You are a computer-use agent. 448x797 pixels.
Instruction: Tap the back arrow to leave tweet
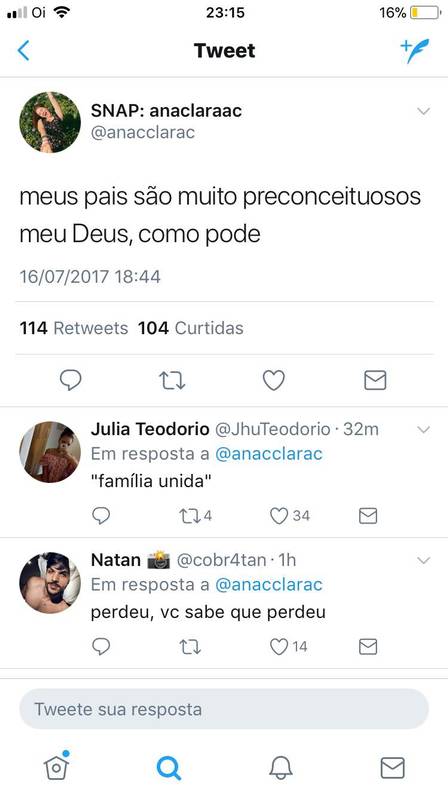(x=23, y=51)
